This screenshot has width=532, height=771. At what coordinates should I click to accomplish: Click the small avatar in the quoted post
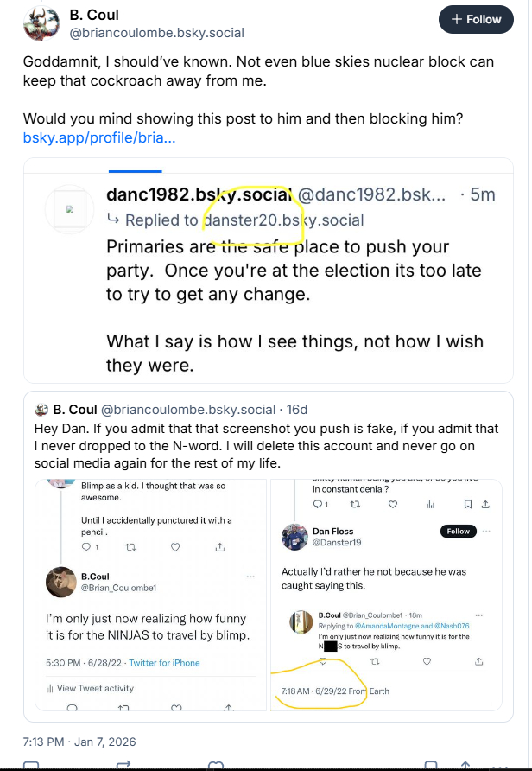click(x=41, y=409)
